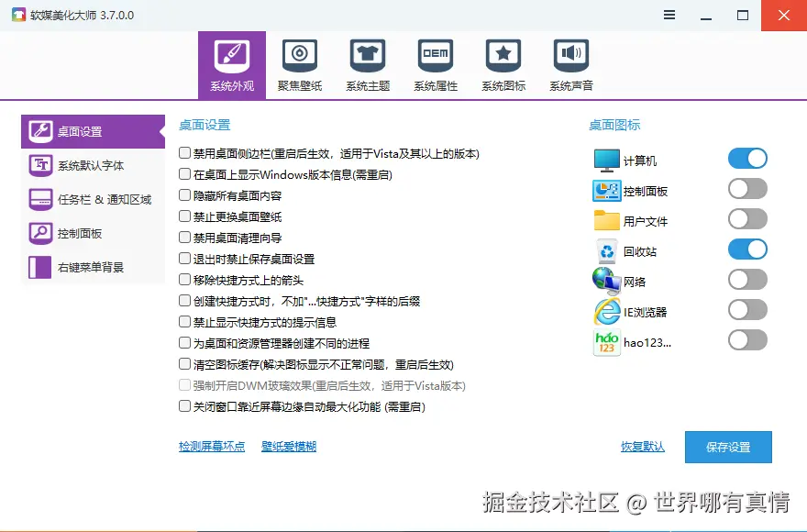Check 退出时禁止保存桌面设置 checkbox
The image size is (807, 532).
(x=184, y=259)
